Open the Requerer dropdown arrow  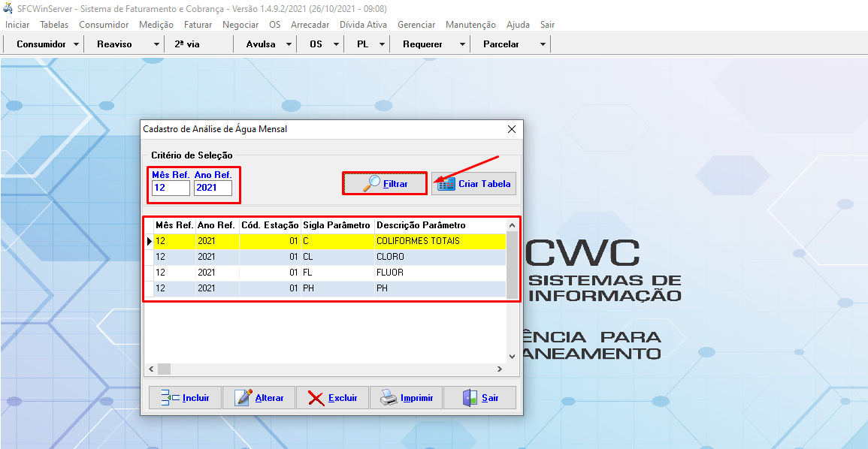coord(462,44)
